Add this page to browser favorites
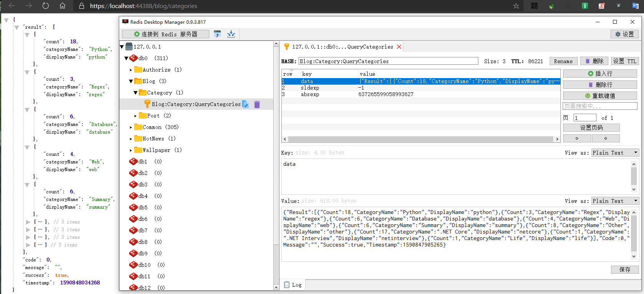The width and height of the screenshot is (644, 294). [x=516, y=6]
